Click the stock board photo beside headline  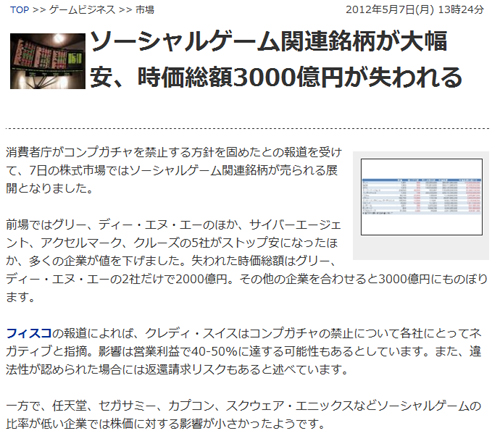48,61
